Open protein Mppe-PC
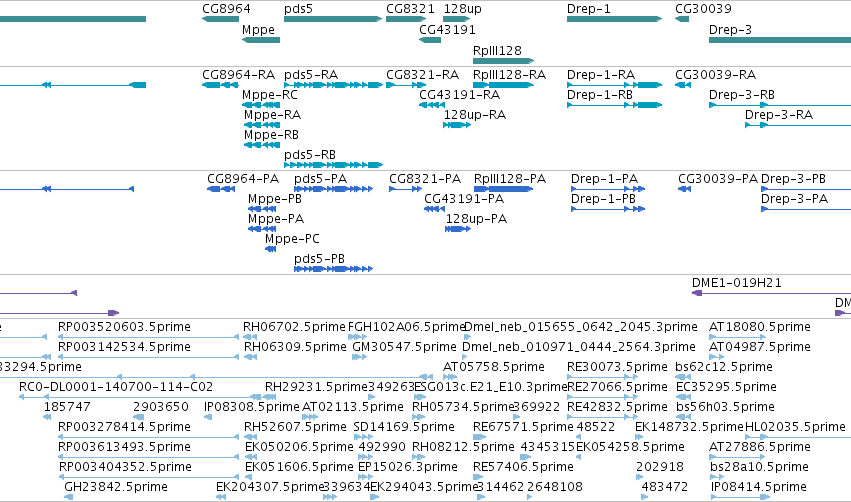Screen dimensions: 851x502 pyautogui.click(x=292, y=239)
